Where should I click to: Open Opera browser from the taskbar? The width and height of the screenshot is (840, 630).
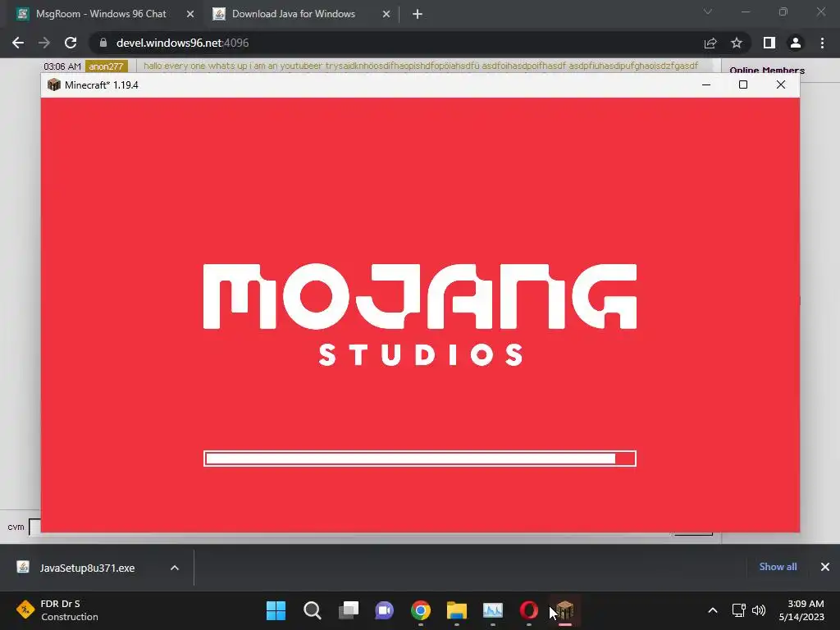(x=529, y=610)
